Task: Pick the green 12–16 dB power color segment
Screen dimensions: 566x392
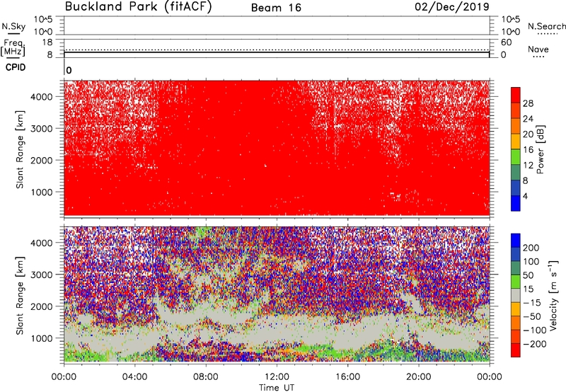Action: [516, 157]
